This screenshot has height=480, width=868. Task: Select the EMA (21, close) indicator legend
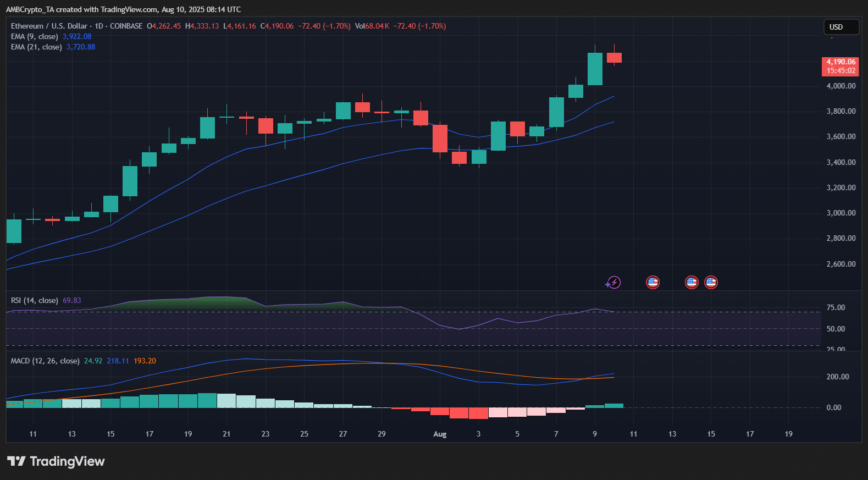36,47
